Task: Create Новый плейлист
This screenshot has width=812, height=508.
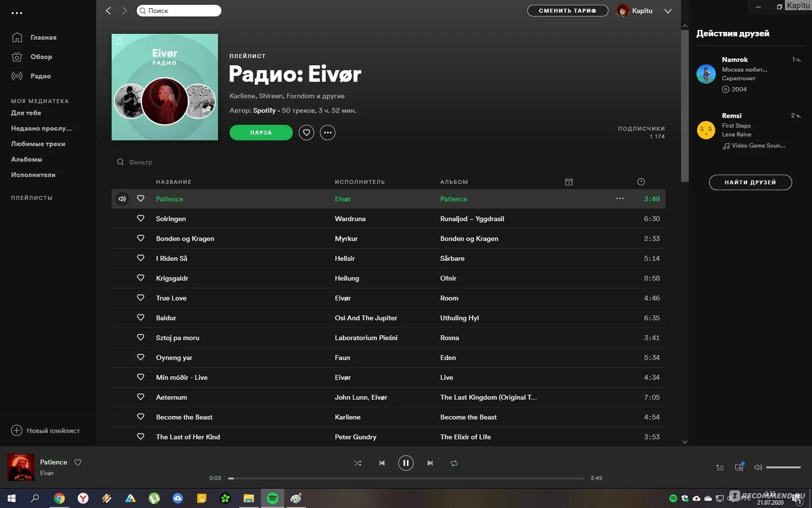Action: pos(46,431)
